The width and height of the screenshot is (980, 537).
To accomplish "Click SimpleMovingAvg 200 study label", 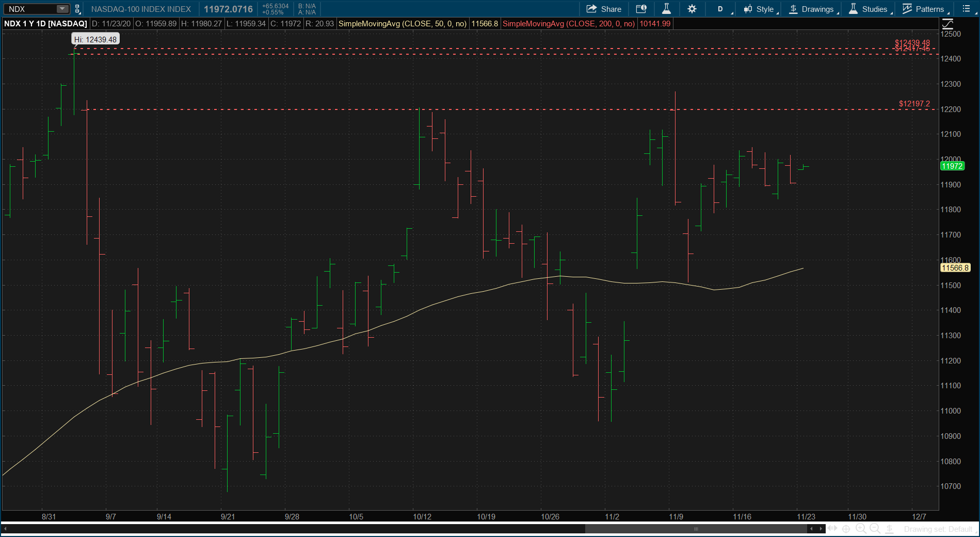I will pyautogui.click(x=569, y=24).
